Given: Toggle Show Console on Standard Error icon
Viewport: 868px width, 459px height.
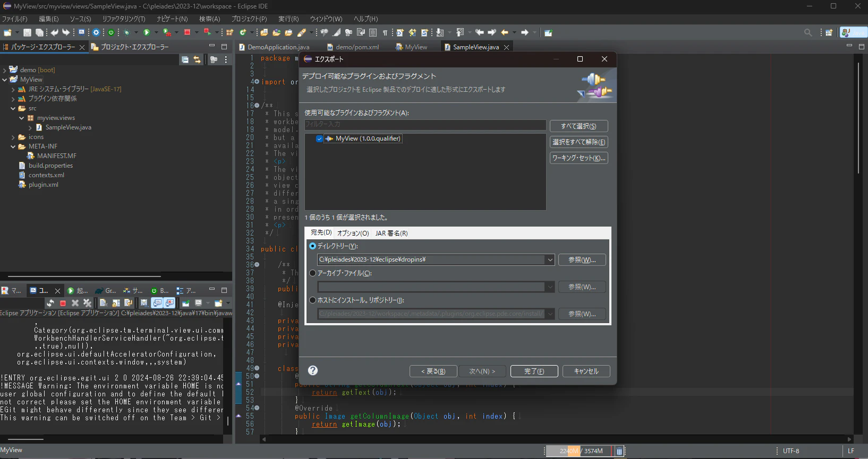Looking at the screenshot, I should 169,303.
